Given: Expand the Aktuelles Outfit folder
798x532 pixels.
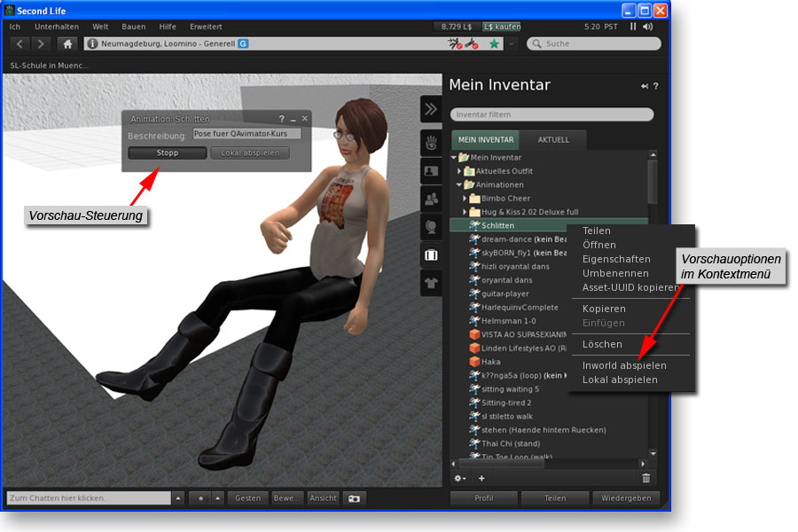Looking at the screenshot, I should (459, 171).
